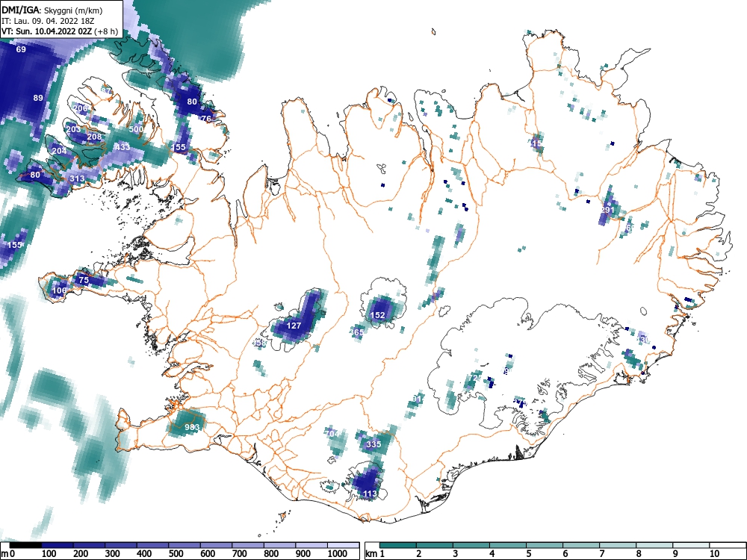
Task: Click the '433' visibility label
Action: [123, 146]
